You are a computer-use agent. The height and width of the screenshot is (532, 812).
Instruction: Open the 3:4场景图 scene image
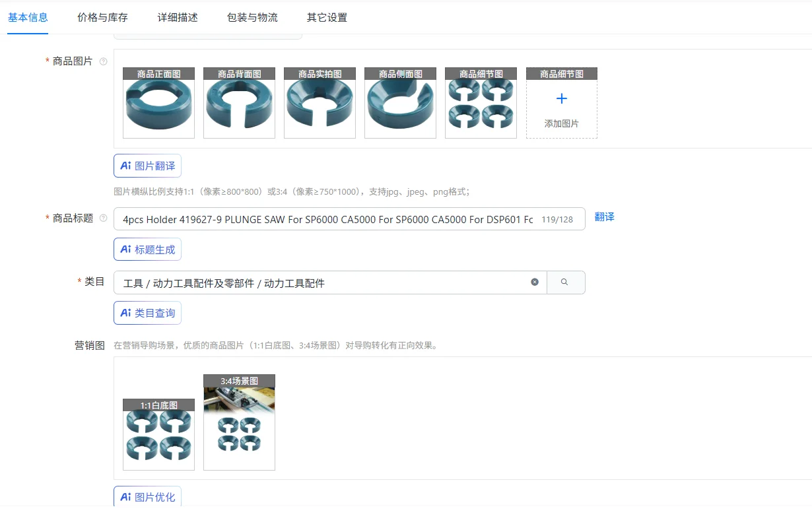tap(239, 422)
